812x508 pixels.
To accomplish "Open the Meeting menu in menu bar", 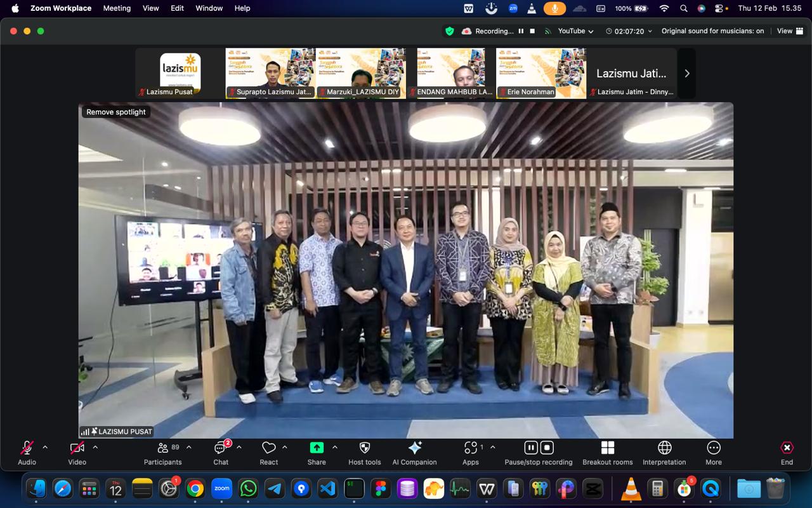I will coord(117,8).
